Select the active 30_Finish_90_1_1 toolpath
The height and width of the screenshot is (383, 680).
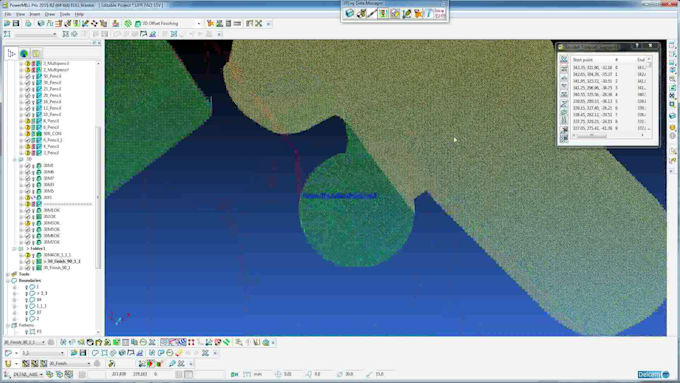point(62,262)
